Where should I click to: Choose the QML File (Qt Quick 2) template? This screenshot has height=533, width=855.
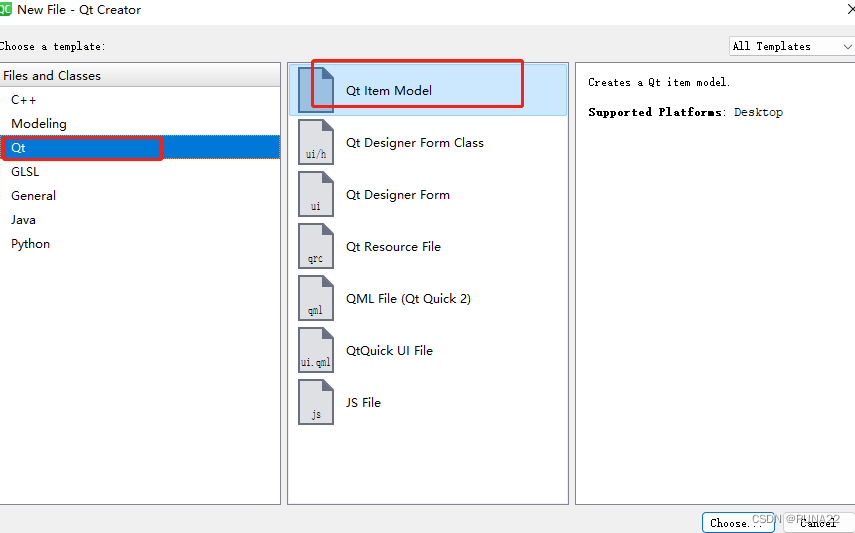(x=428, y=298)
